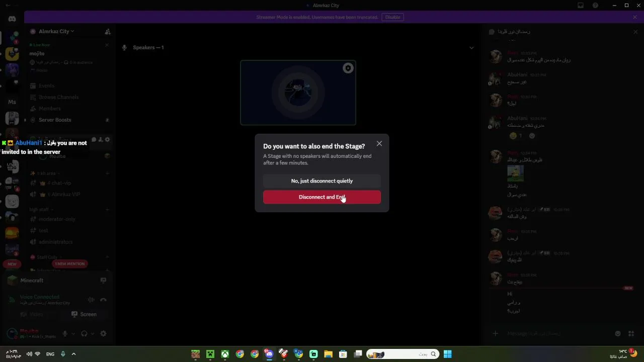Click the Disconnect and End button
644x362 pixels.
coord(322,197)
